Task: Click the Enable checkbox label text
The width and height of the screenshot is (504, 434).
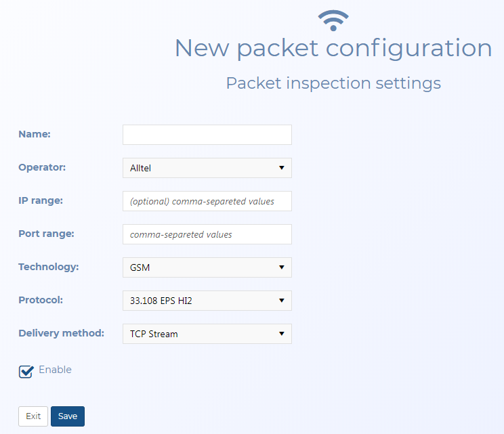Action: (55, 370)
